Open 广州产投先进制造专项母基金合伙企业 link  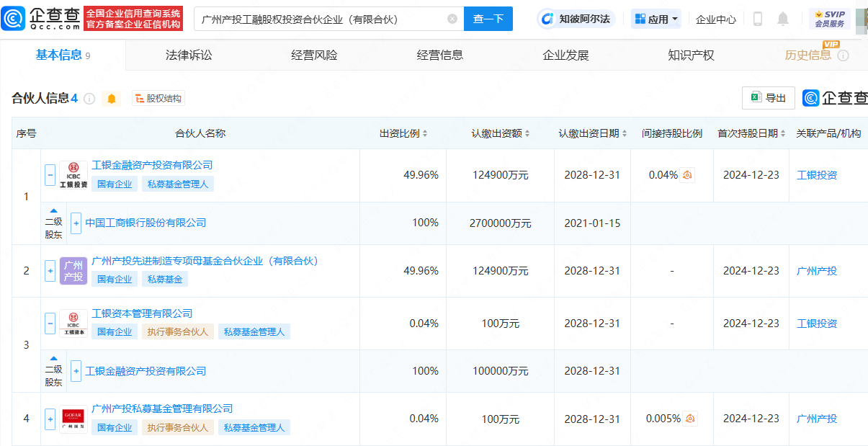205,261
